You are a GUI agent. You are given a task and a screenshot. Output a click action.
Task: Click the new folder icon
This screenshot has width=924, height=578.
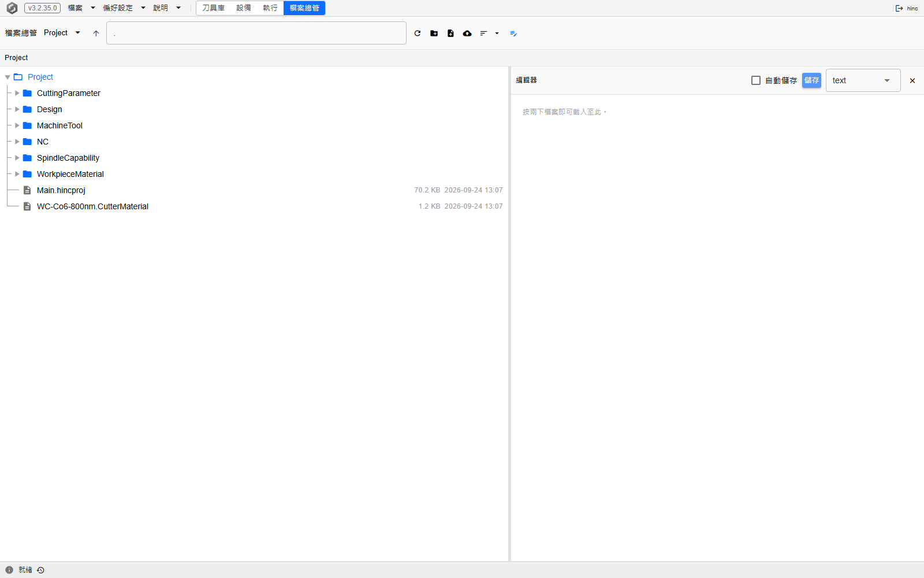(x=434, y=34)
